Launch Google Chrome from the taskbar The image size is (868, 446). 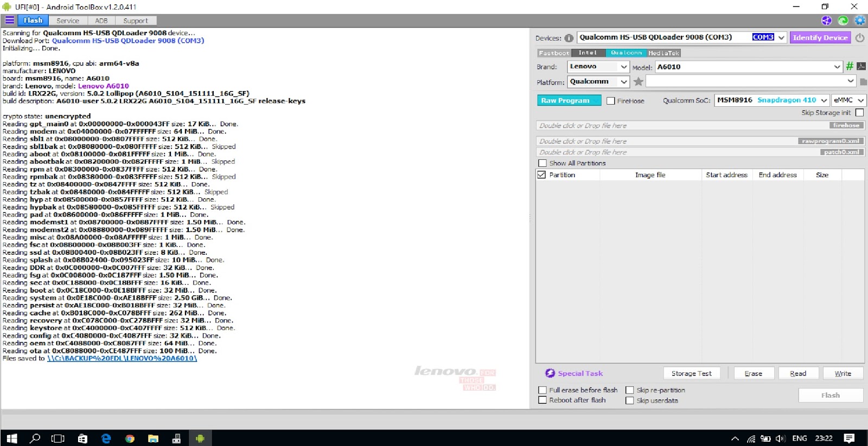click(x=130, y=438)
